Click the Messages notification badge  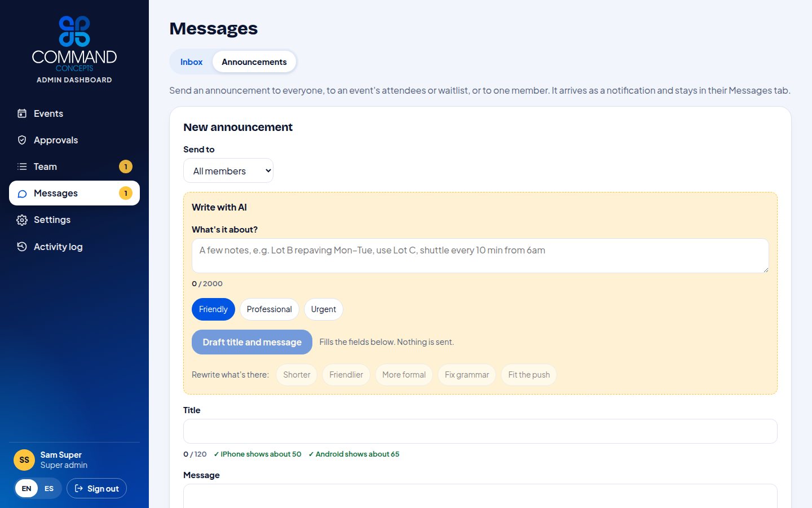(x=126, y=193)
